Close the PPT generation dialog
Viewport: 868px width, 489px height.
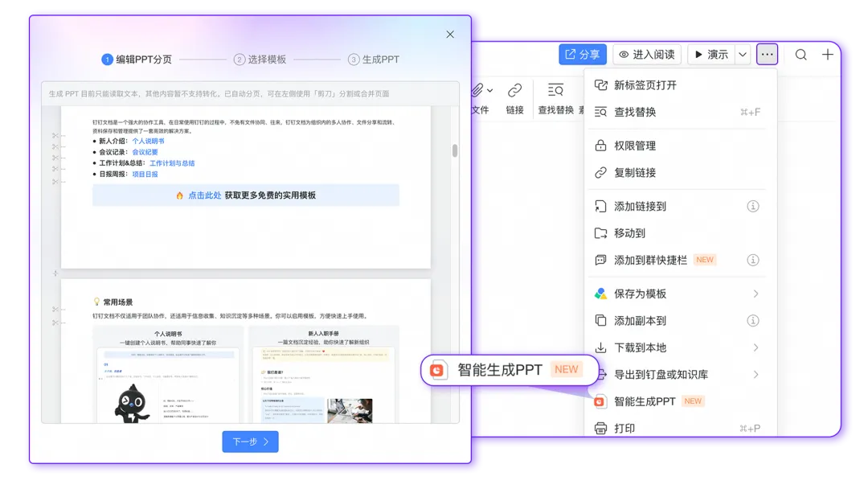pyautogui.click(x=450, y=35)
